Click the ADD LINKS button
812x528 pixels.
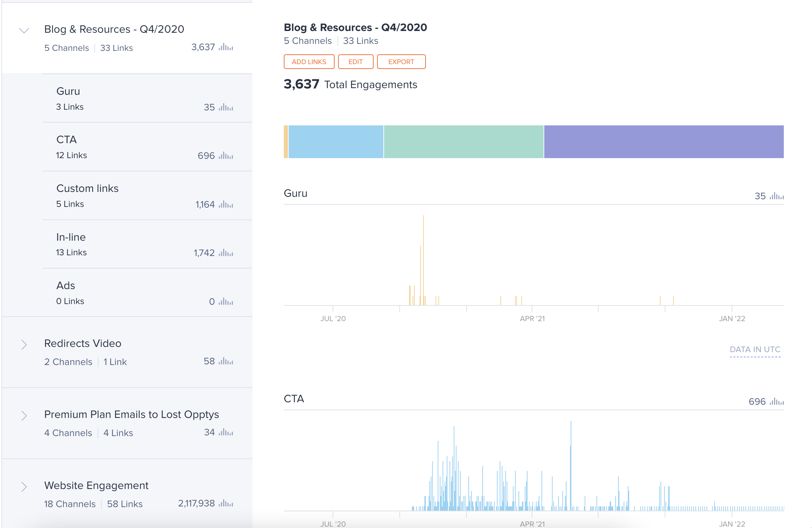click(x=309, y=62)
